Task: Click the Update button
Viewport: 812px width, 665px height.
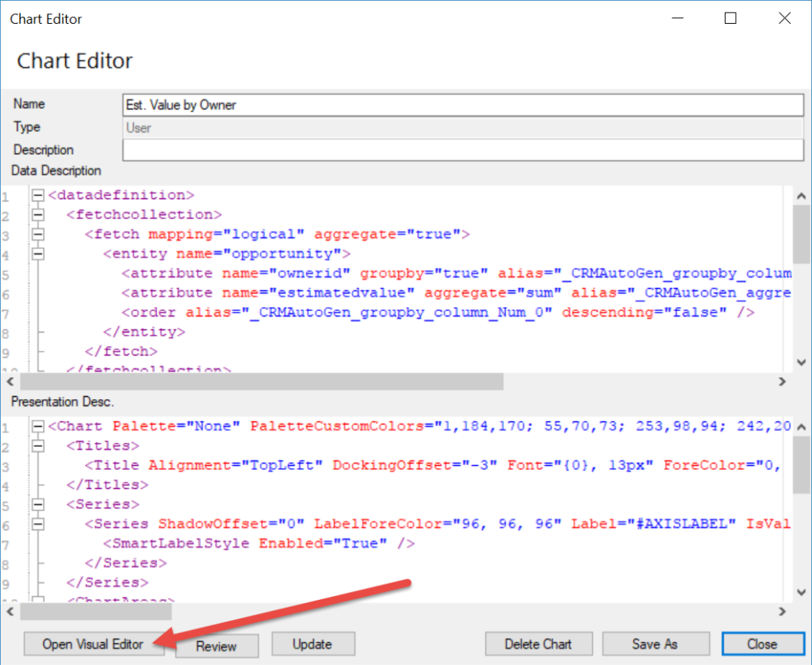Action: click(x=312, y=644)
